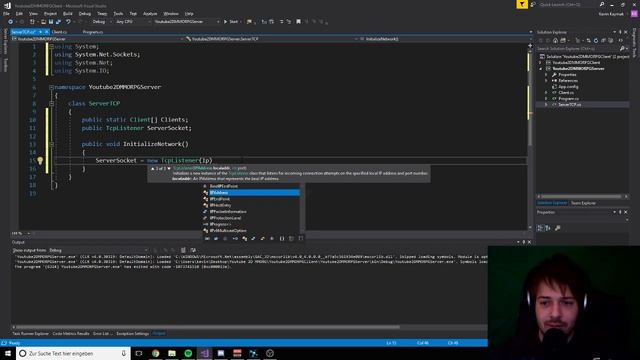Click the last filter icon in IntelliSense footer
Screen dimensions: 640x360
(301, 238)
